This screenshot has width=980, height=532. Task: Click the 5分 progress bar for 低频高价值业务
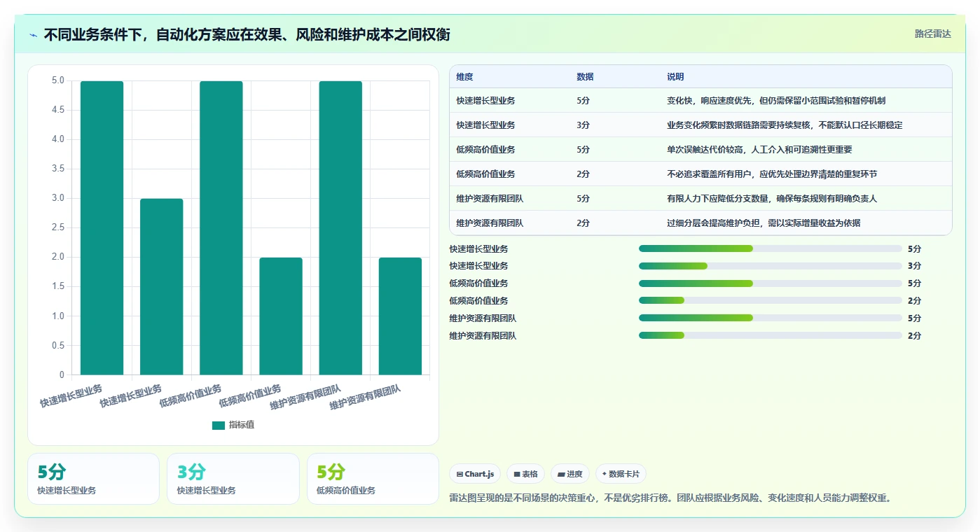point(770,283)
